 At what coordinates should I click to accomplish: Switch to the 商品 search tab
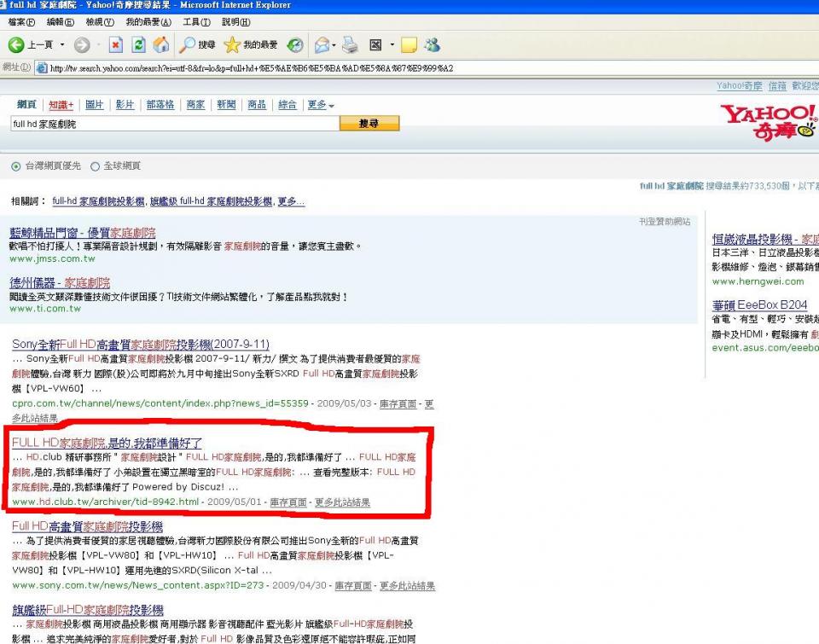coord(257,104)
